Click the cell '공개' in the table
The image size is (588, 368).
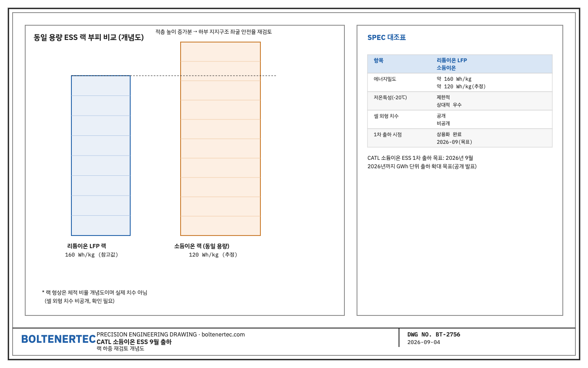click(x=441, y=116)
